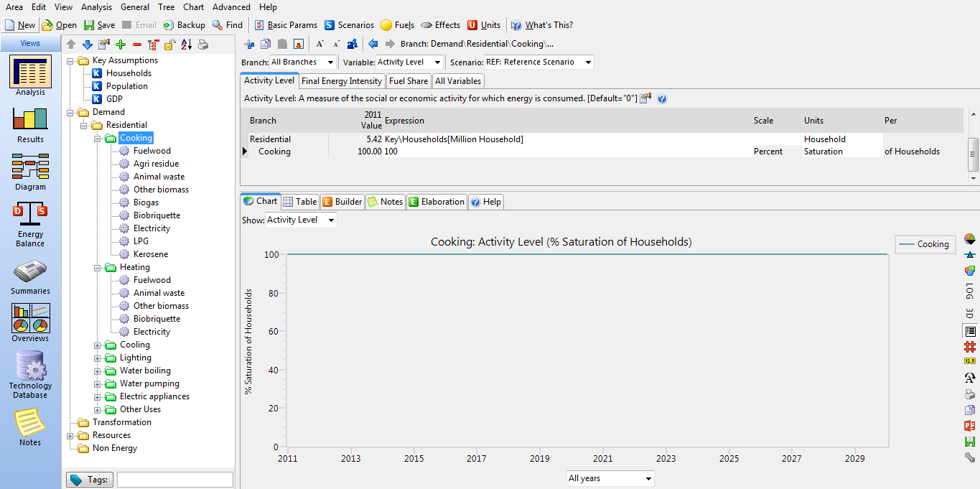980x489 pixels.
Task: Open the Builder tab
Action: click(342, 202)
